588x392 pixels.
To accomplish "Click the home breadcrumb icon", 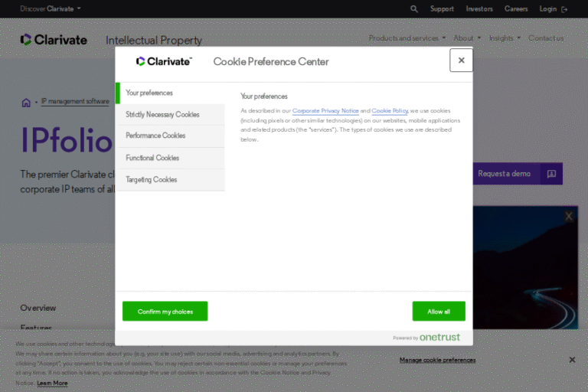I will [26, 103].
